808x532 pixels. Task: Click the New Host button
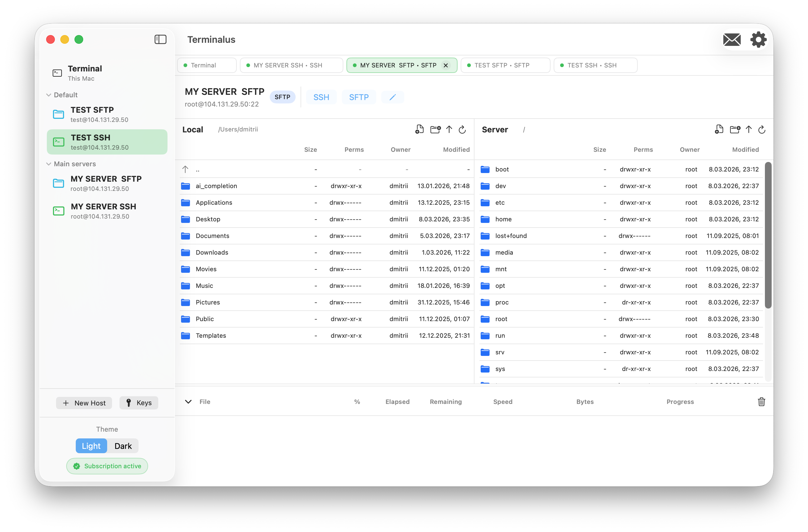[84, 403]
